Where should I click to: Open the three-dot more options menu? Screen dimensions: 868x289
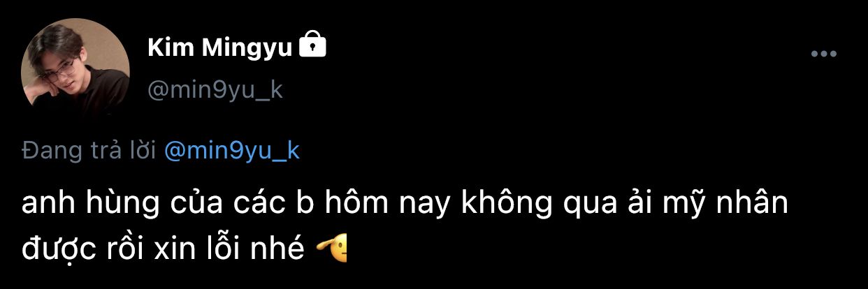pos(823,54)
